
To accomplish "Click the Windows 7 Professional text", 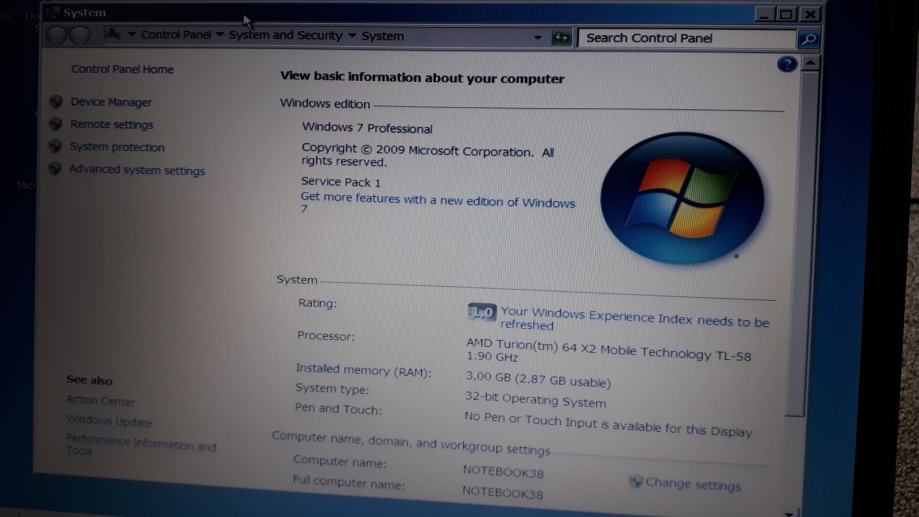I will click(367, 128).
